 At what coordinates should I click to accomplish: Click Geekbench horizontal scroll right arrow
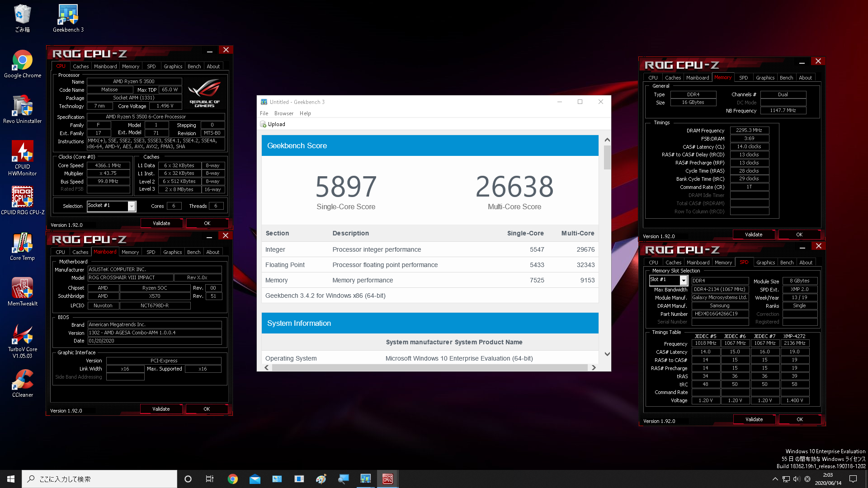tap(594, 368)
